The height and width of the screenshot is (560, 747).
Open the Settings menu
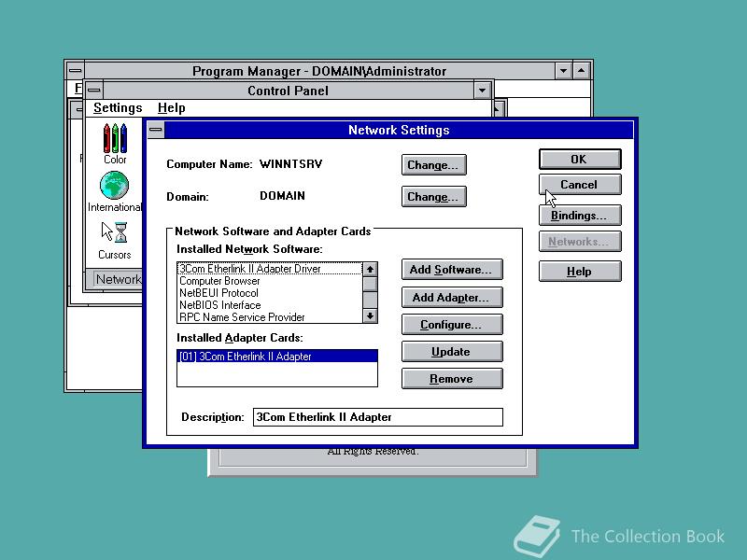[x=118, y=107]
